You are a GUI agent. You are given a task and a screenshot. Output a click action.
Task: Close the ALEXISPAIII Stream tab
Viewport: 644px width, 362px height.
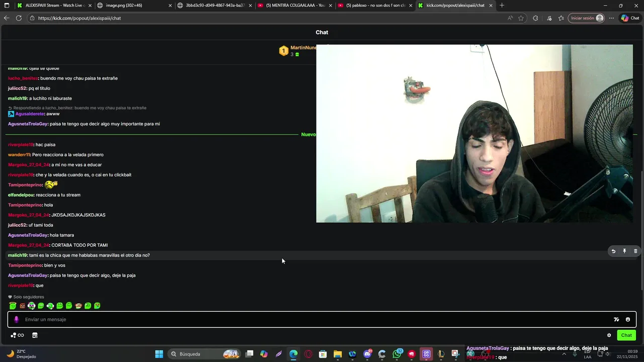pyautogui.click(x=90, y=6)
